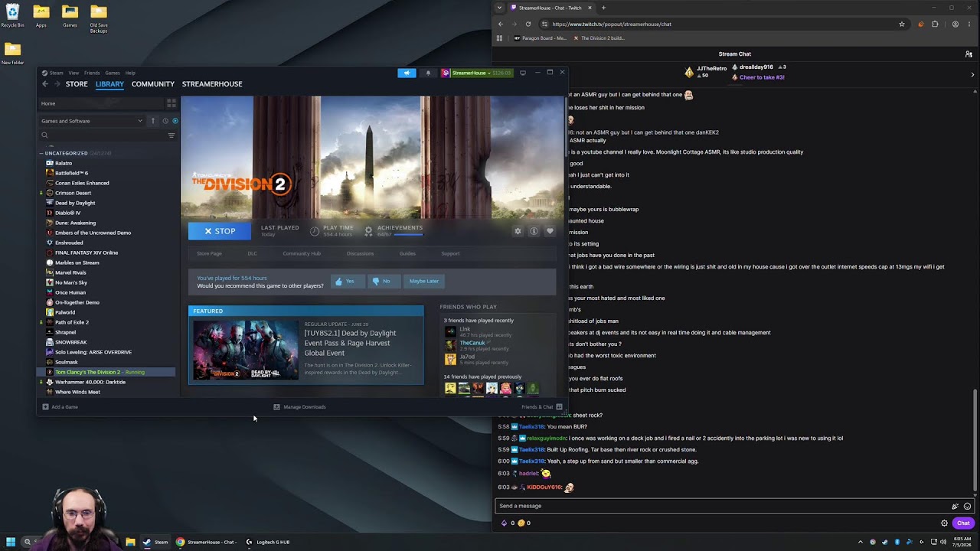Open the Community Hub link
980x551 pixels.
click(302, 253)
